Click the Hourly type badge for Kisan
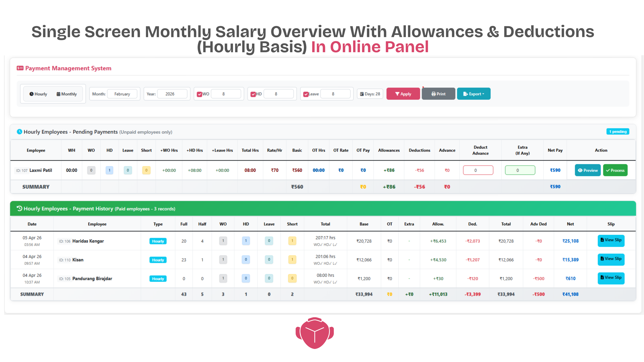The width and height of the screenshot is (644, 362). pos(158,260)
